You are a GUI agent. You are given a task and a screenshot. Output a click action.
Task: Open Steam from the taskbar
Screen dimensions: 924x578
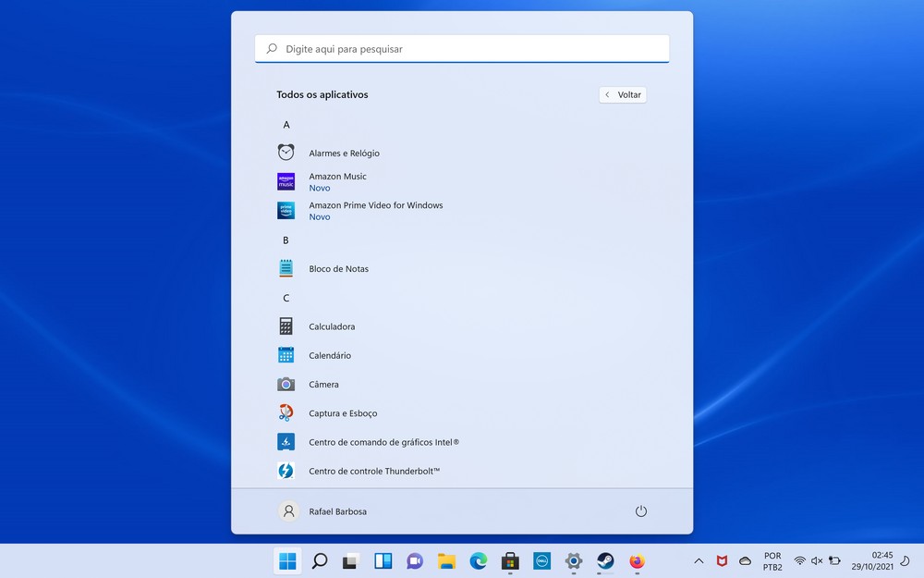coord(605,561)
